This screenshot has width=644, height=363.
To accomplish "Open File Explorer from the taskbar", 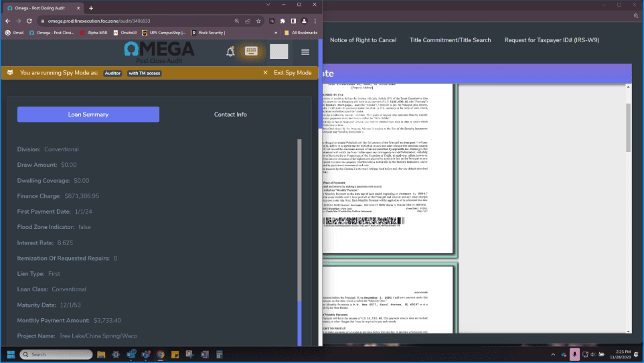I will pyautogui.click(x=101, y=354).
